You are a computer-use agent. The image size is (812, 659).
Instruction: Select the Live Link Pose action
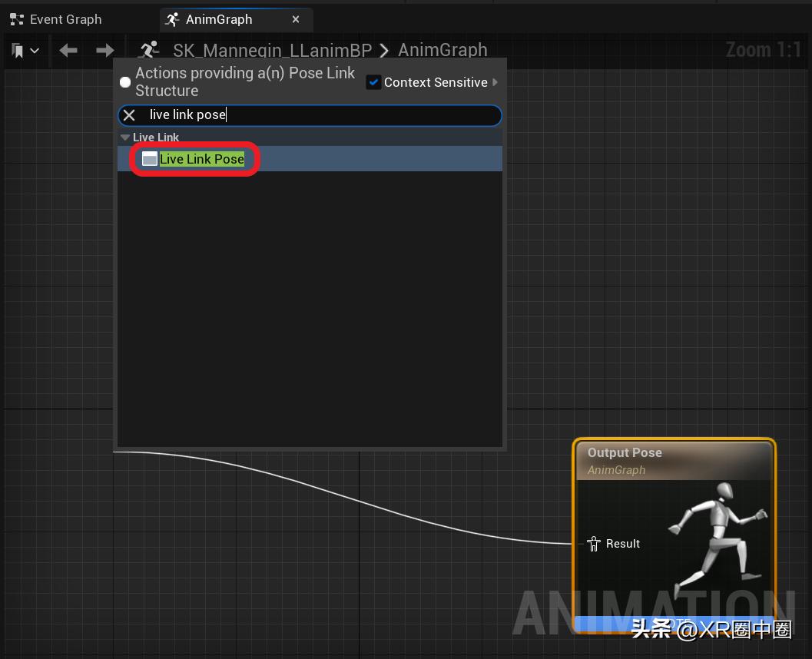[x=202, y=159]
